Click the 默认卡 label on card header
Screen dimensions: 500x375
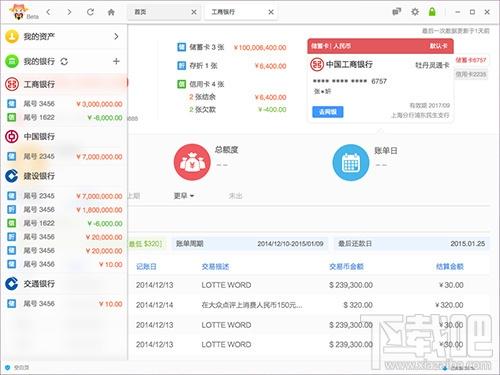[438, 46]
